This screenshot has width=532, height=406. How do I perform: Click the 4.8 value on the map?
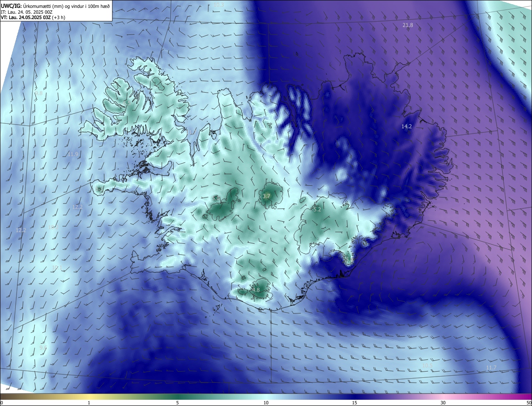coord(256,290)
